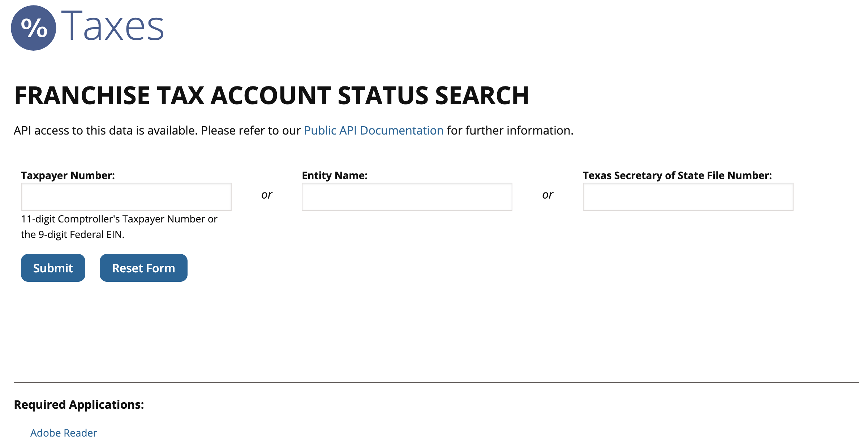
Task: Focus the Taxpayer Number input field
Action: click(126, 197)
